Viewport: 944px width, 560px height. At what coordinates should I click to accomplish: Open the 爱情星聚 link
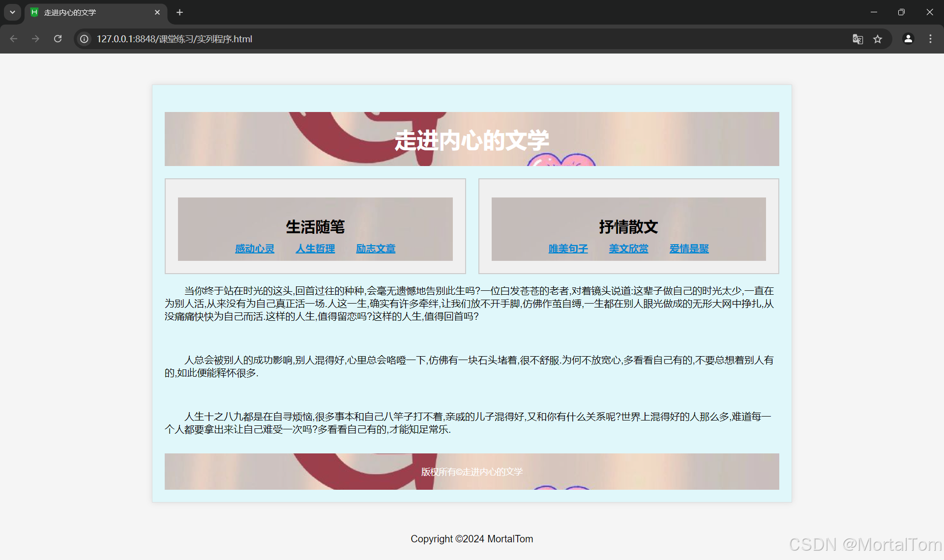(x=689, y=249)
